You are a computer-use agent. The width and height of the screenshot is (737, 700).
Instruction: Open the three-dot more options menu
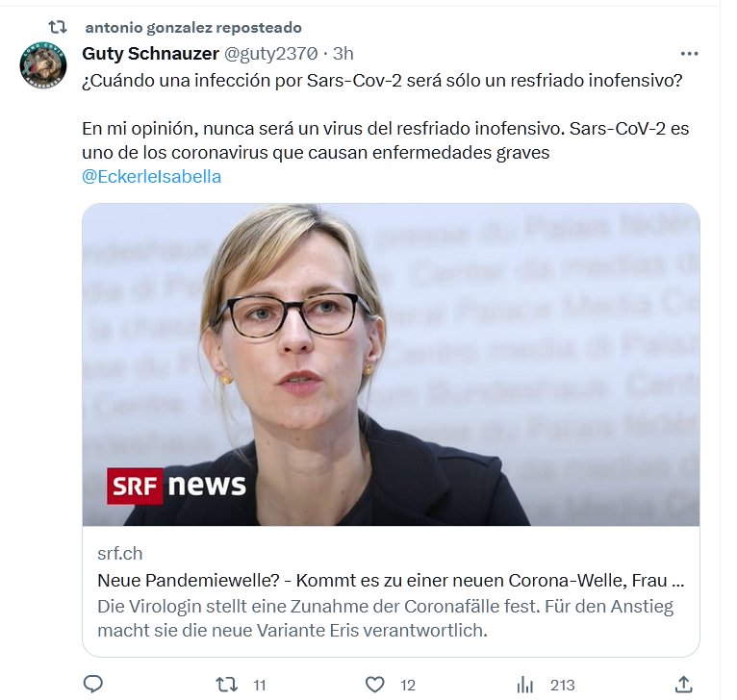pyautogui.click(x=689, y=54)
